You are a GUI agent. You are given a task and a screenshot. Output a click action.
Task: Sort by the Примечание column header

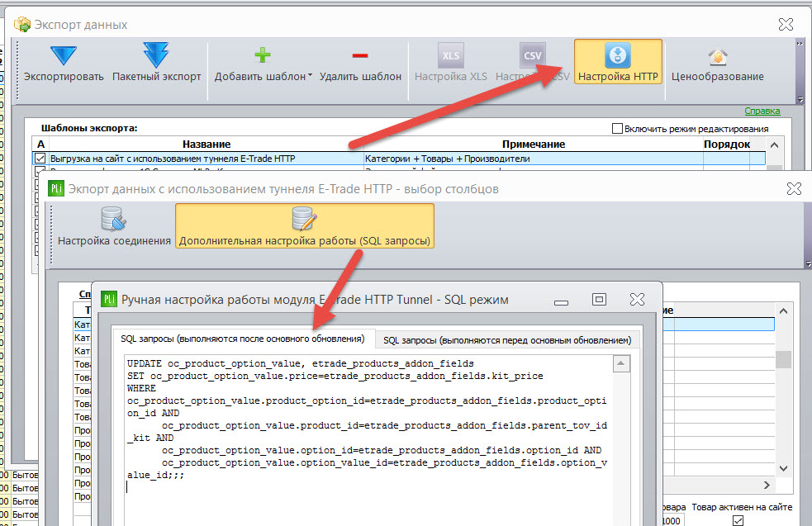coord(534,144)
